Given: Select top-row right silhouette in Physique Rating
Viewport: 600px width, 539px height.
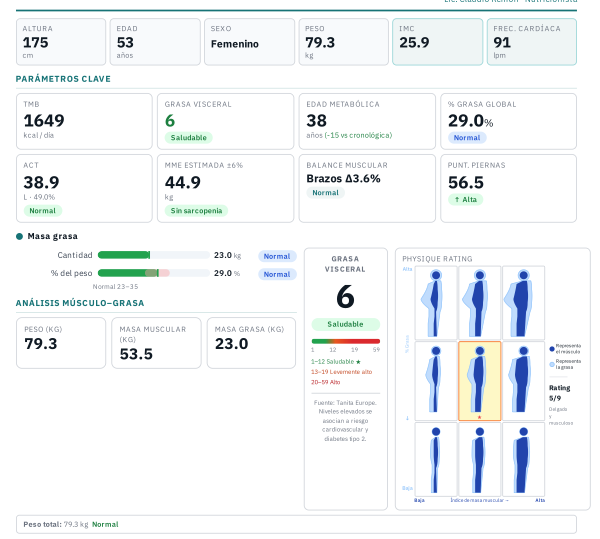Looking at the screenshot, I should [523, 303].
